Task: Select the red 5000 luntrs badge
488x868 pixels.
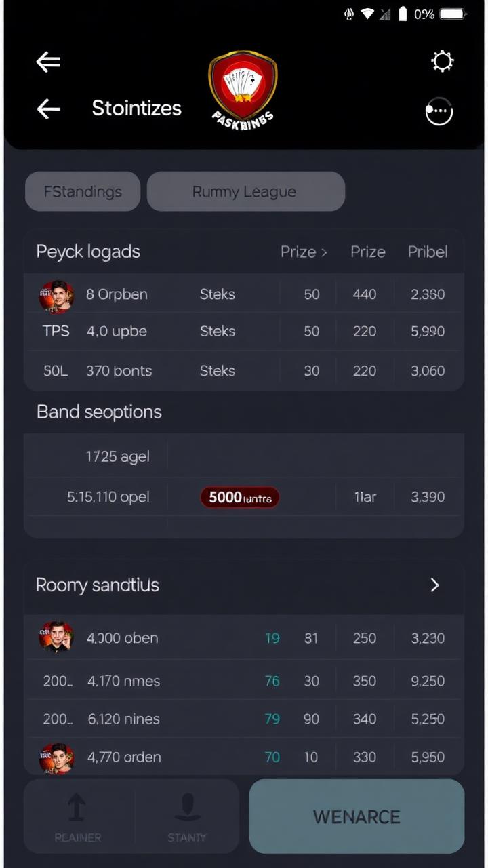Action: 240,497
